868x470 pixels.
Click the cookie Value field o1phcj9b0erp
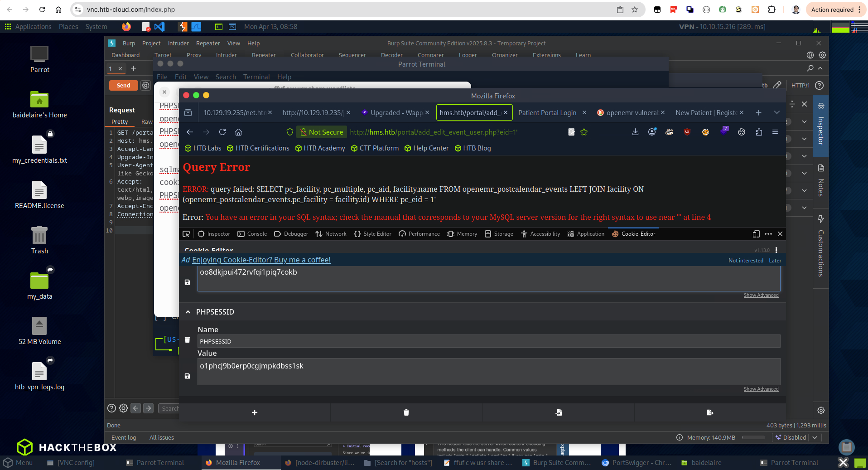(489, 372)
